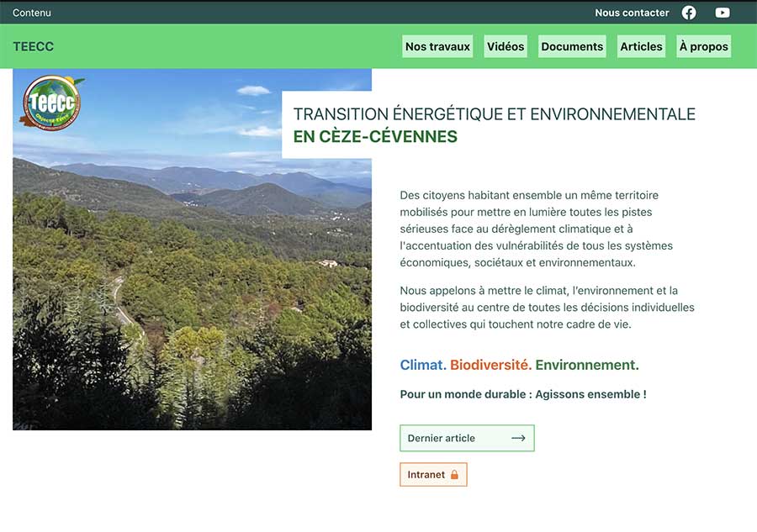Viewport: 757px width, 532px height.
Task: Go to the Articles section
Action: pos(641,46)
